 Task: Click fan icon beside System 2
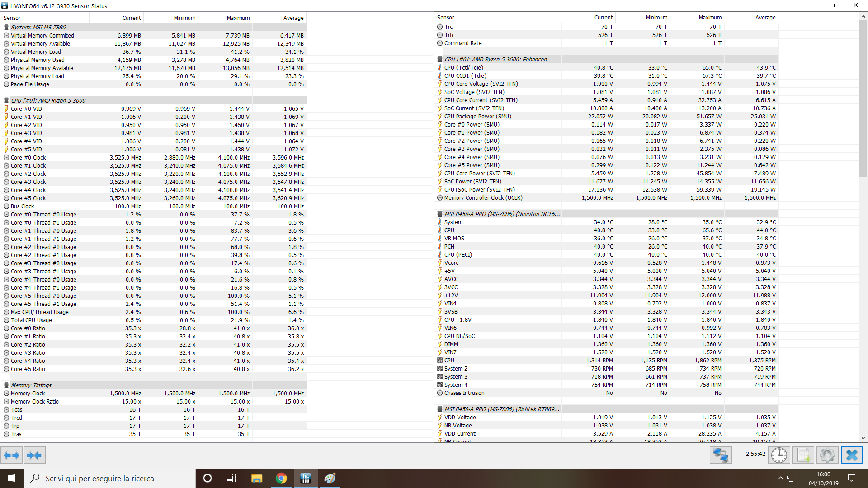tap(439, 369)
